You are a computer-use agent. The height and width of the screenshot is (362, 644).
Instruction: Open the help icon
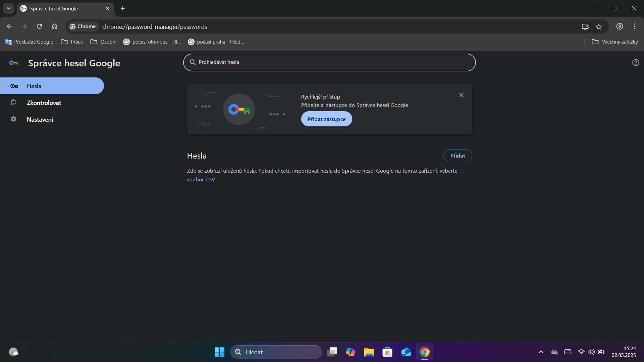coord(636,62)
